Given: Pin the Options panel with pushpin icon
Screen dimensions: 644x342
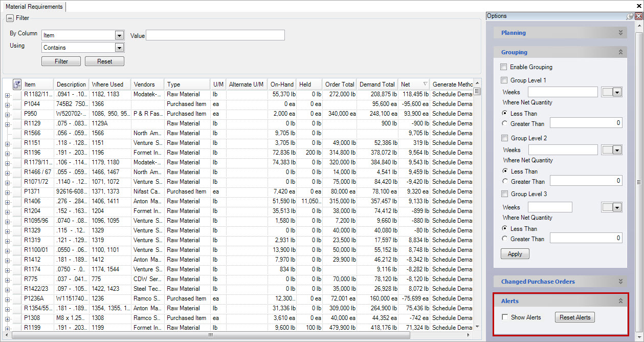Looking at the screenshot, I should (x=630, y=16).
